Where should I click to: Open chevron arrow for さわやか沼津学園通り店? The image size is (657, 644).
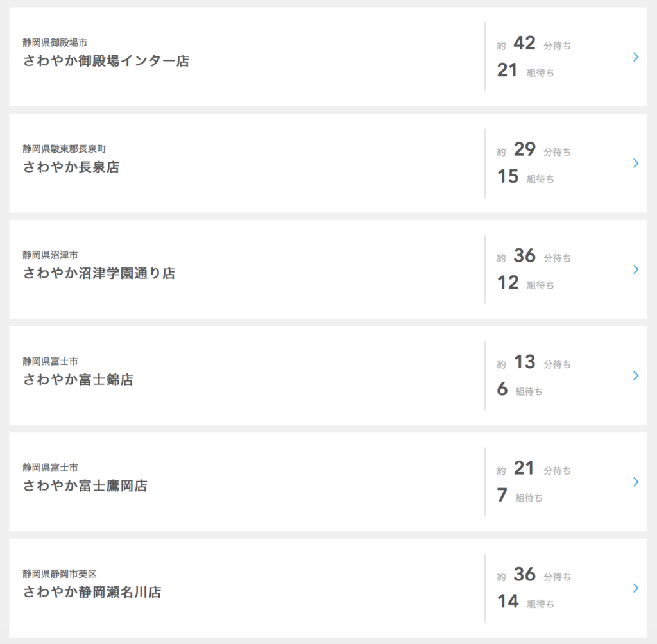636,269
